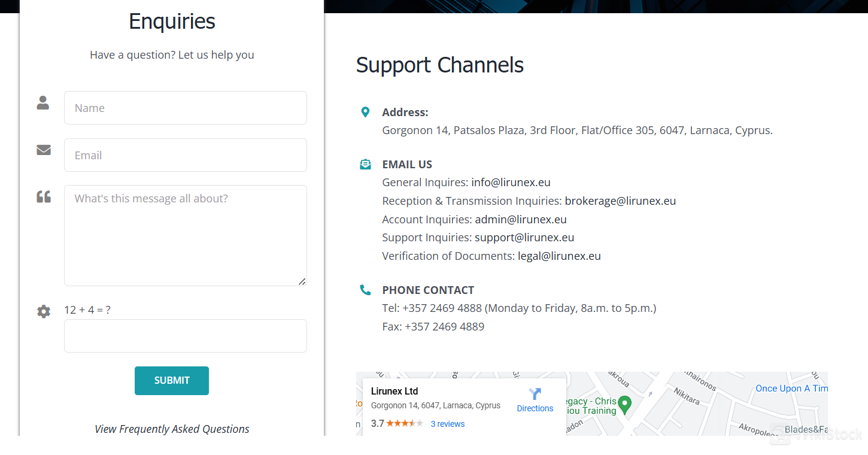Image resolution: width=868 pixels, height=455 pixels.
Task: Click the location pin icon next to Address
Action: pos(365,112)
